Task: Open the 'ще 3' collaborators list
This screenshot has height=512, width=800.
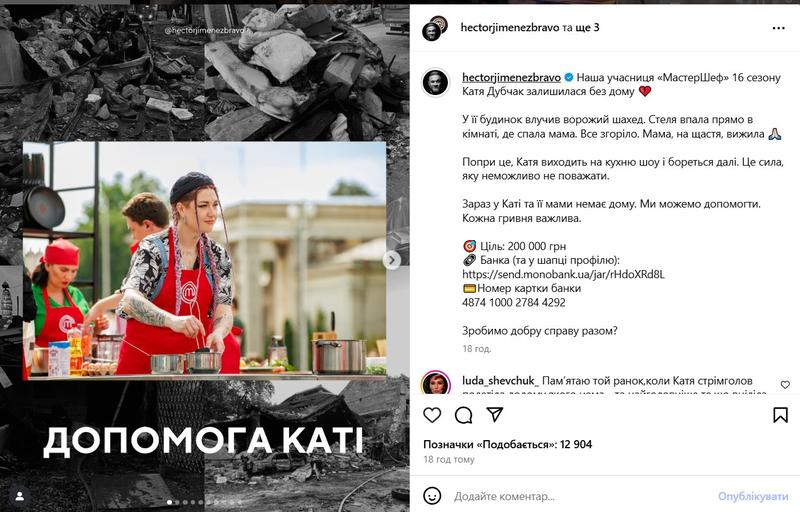Action: [x=587, y=28]
